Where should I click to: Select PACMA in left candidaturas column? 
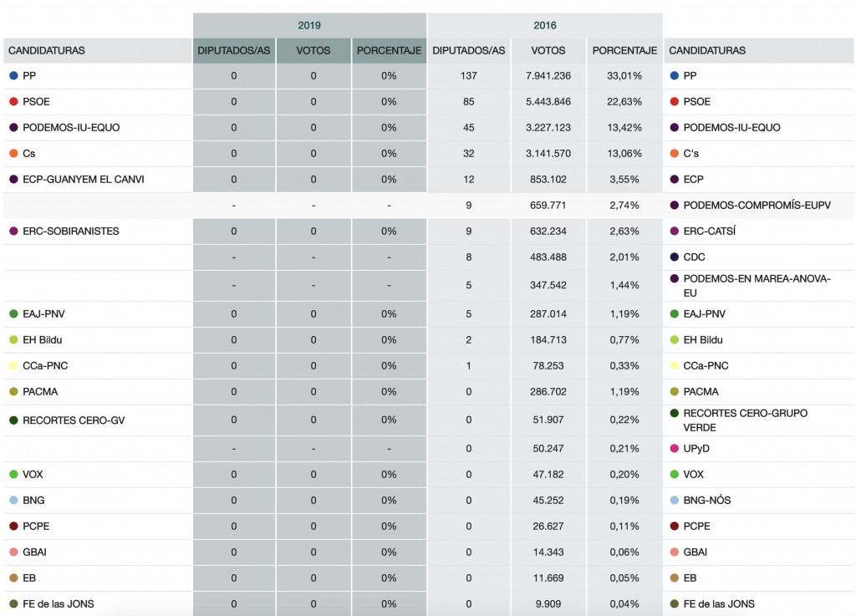(40, 391)
